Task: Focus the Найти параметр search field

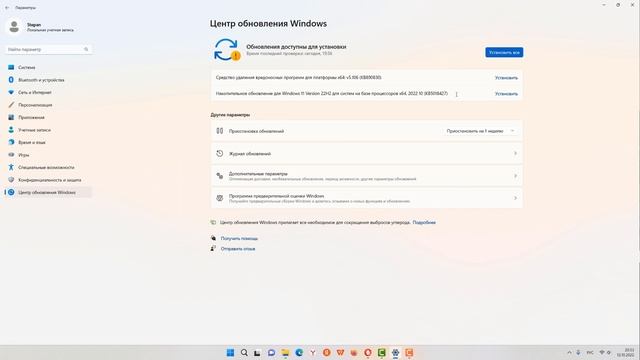Action: (x=48, y=49)
